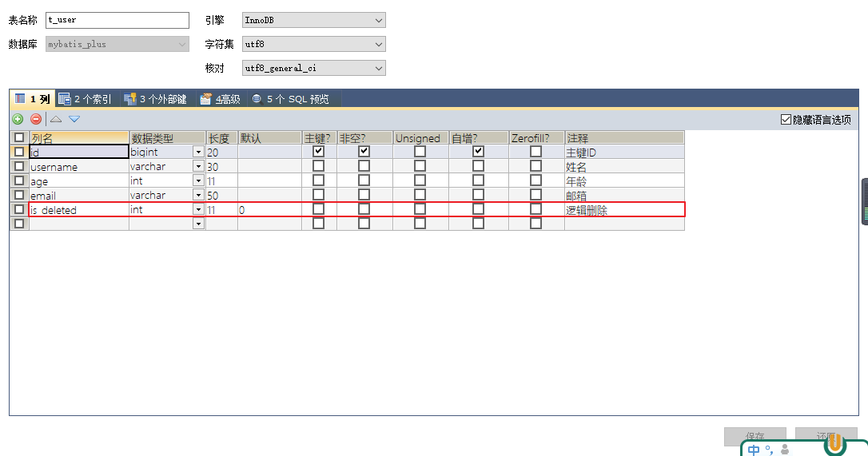Screen dimensions: 868x456
Task: Open data type dropdown for age row
Action: (x=198, y=180)
